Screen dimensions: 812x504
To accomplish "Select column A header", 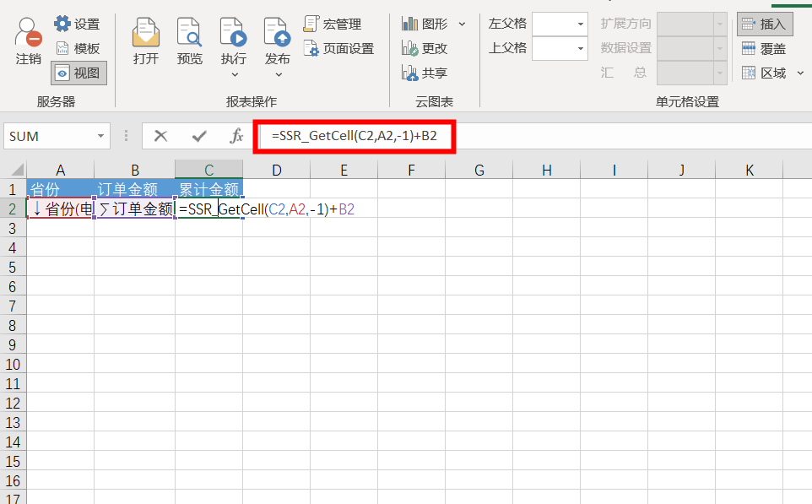I will pyautogui.click(x=60, y=170).
